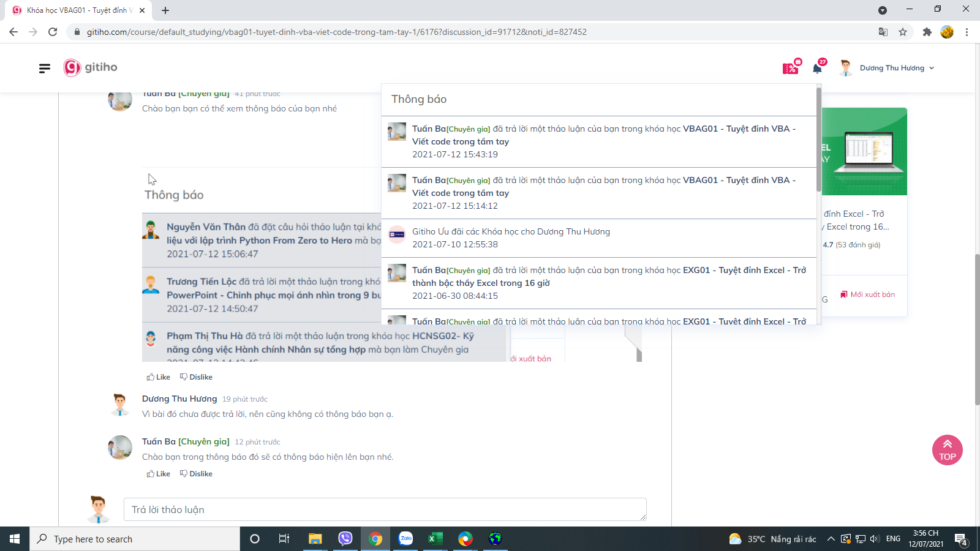Open the Chrome three-dot menu
The image size is (980, 551).
click(967, 32)
